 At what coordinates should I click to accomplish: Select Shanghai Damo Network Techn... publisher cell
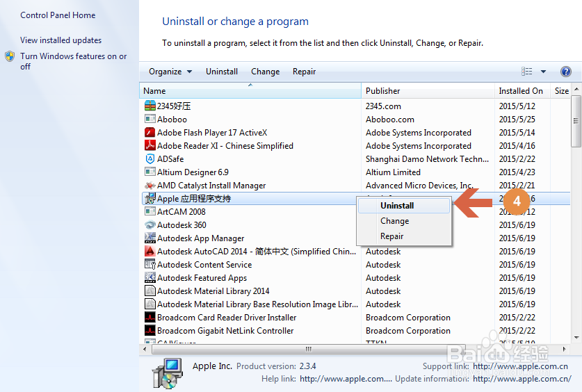(x=427, y=158)
